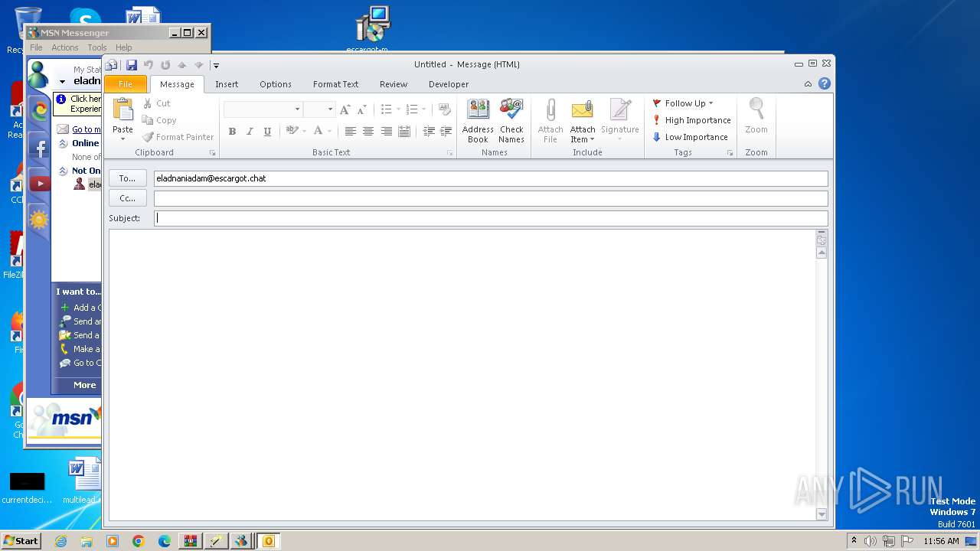Click the Justify alignment icon

coord(404,132)
